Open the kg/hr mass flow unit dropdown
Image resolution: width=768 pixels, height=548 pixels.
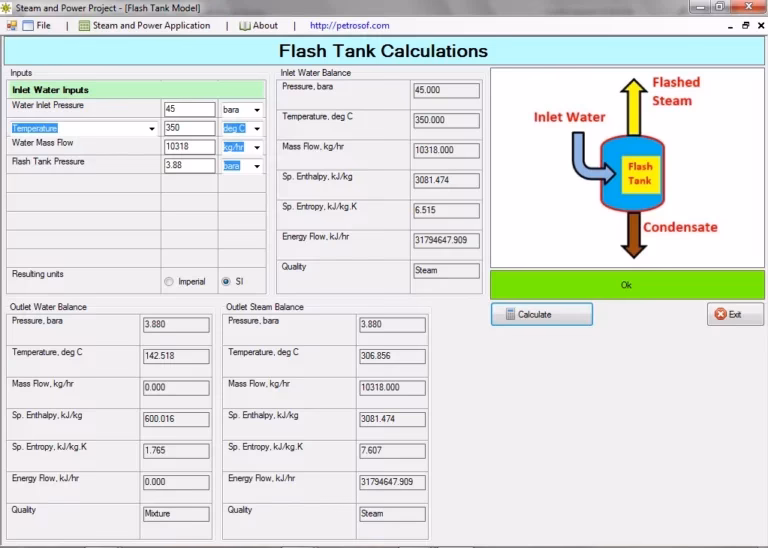point(257,147)
